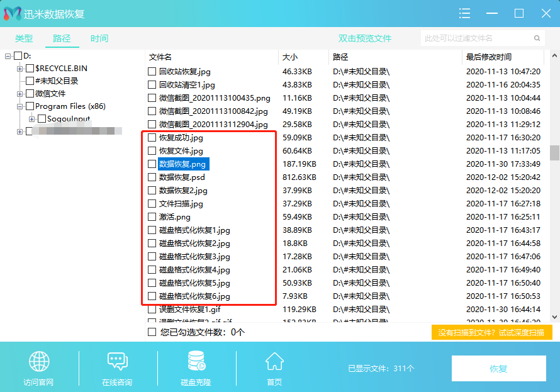Go to 首页 via house icon
560x392 pixels.
click(274, 362)
